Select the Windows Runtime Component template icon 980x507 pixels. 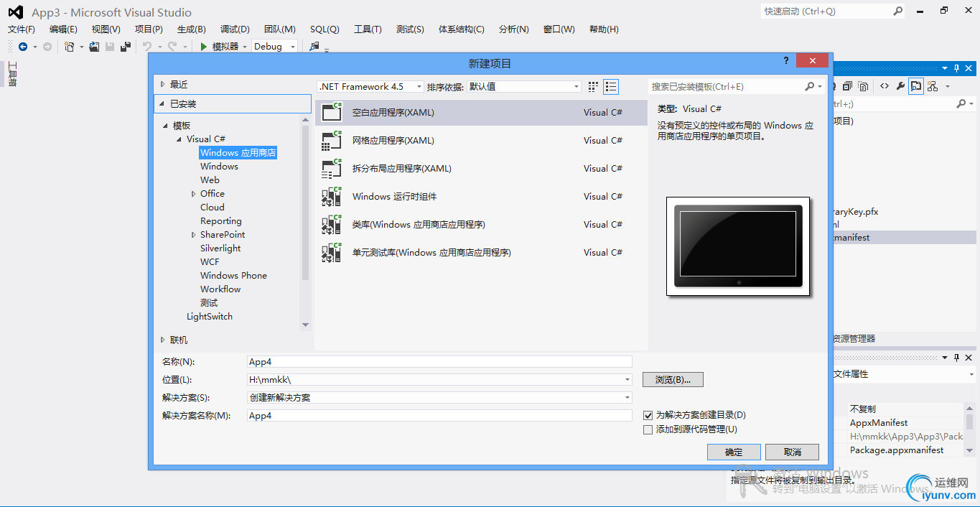332,196
